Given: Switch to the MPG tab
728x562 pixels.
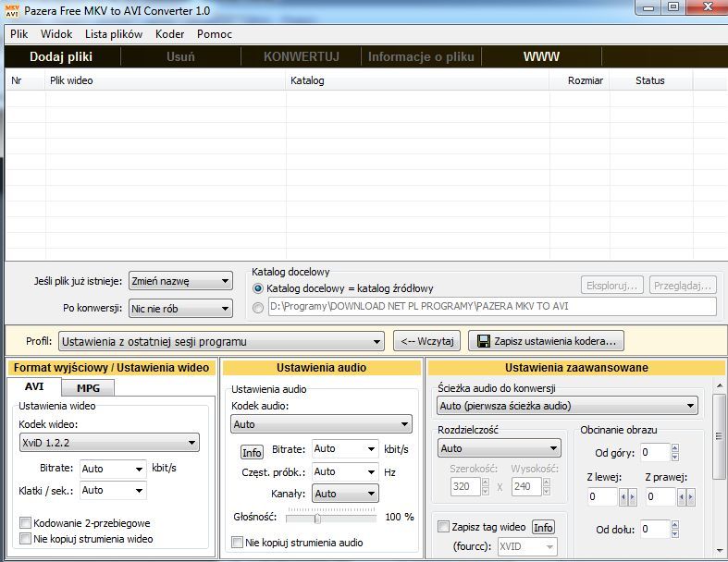Looking at the screenshot, I should pos(88,388).
